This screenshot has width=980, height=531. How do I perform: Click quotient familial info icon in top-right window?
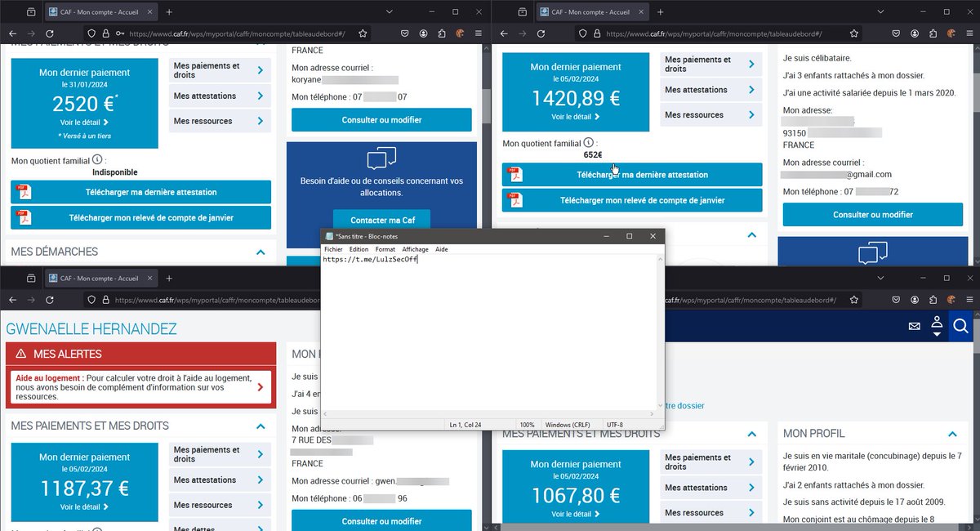(x=588, y=143)
